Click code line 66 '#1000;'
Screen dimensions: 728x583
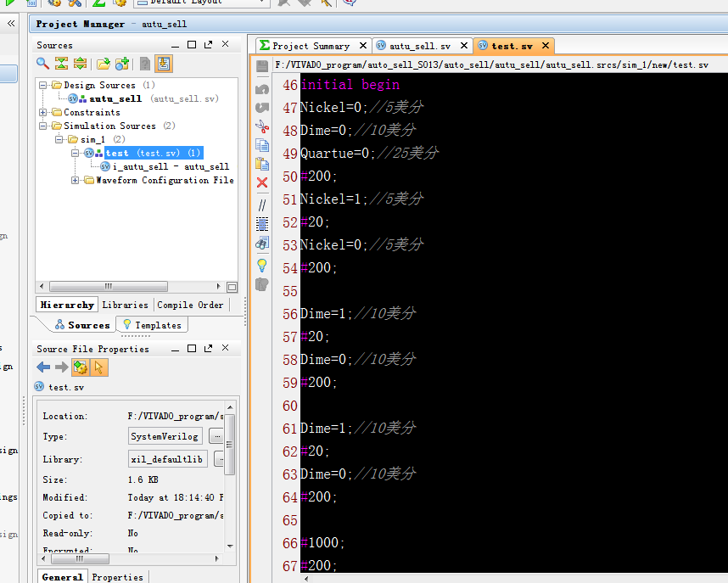point(322,542)
